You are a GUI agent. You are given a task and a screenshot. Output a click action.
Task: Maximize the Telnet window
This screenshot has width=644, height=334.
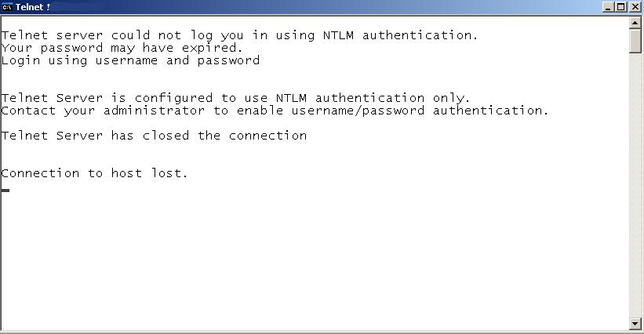(x=621, y=7)
